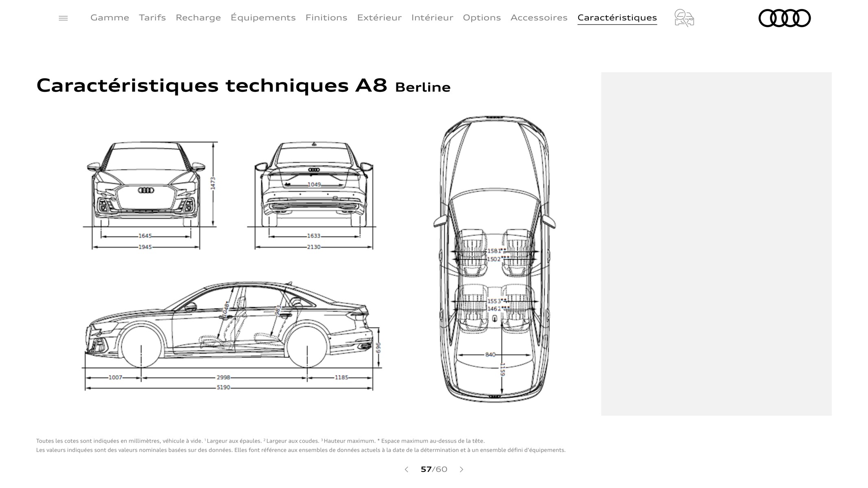Select the Options tab
Viewport: 868px width, 488px height.
tap(482, 17)
